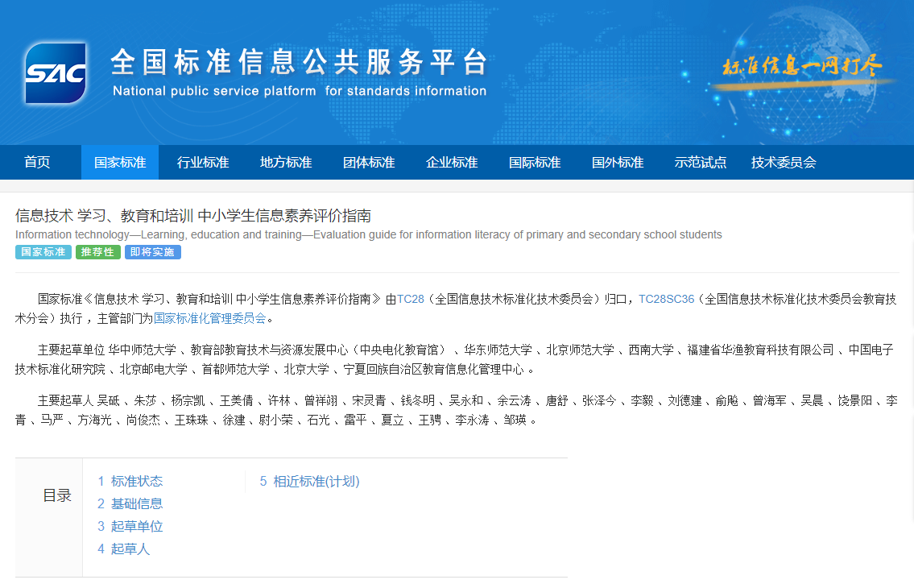914x588 pixels.
Task: Follow the 国家标准化管理委员会 link
Action: point(209,318)
